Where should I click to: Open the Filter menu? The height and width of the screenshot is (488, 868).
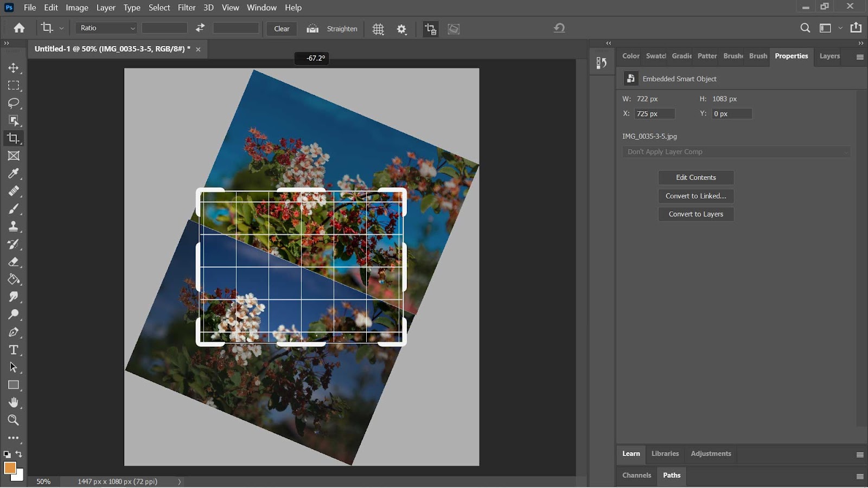pyautogui.click(x=187, y=8)
